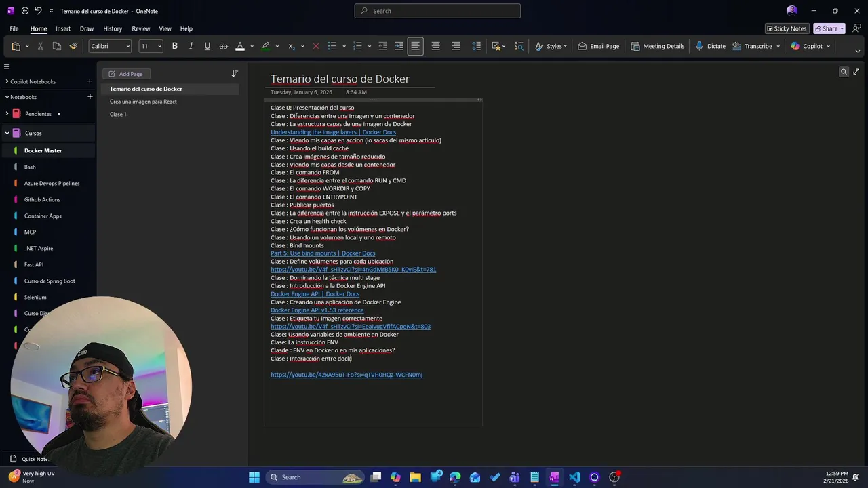This screenshot has height=488, width=868.
Task: Apply bullet list formatting
Action: click(332, 46)
